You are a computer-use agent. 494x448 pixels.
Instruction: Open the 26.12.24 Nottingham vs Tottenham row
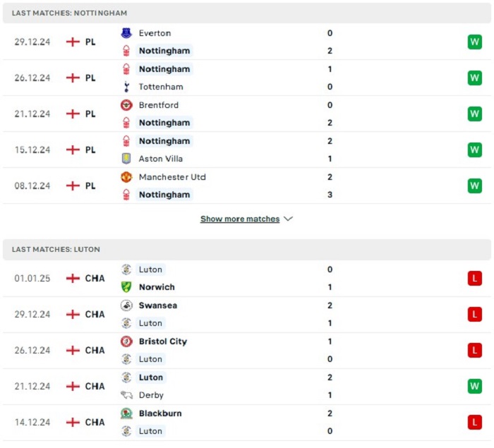[x=247, y=78]
